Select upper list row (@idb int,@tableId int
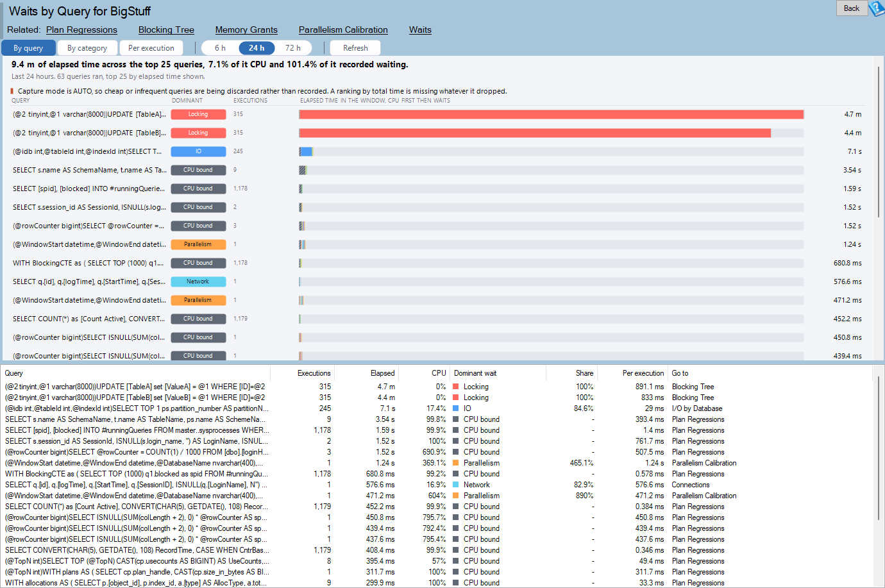This screenshot has height=588, width=885. tap(438, 151)
